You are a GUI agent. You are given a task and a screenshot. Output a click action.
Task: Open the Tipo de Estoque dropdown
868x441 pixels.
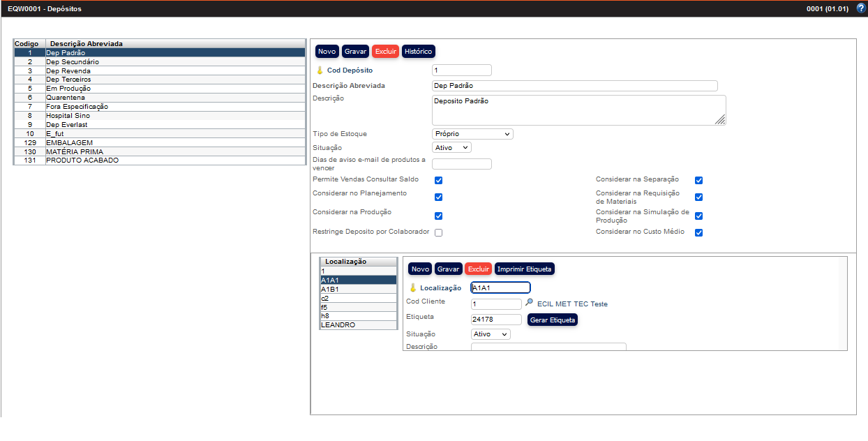click(x=472, y=134)
